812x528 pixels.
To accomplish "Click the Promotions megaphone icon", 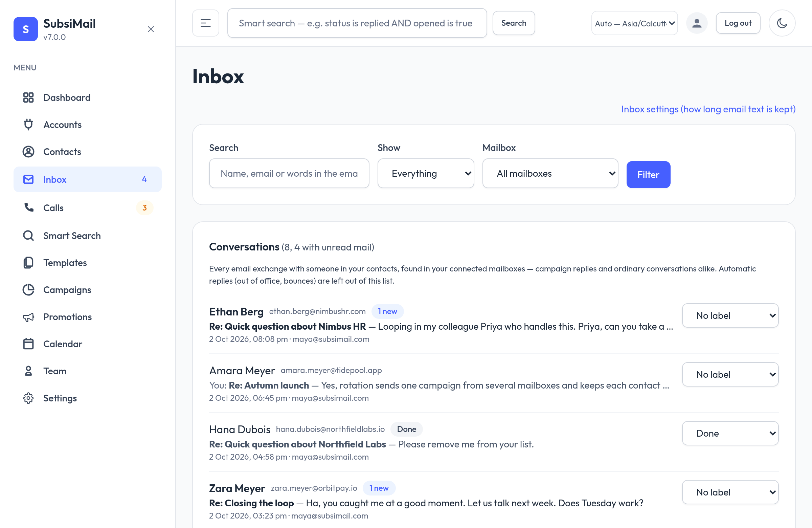I will tap(28, 317).
